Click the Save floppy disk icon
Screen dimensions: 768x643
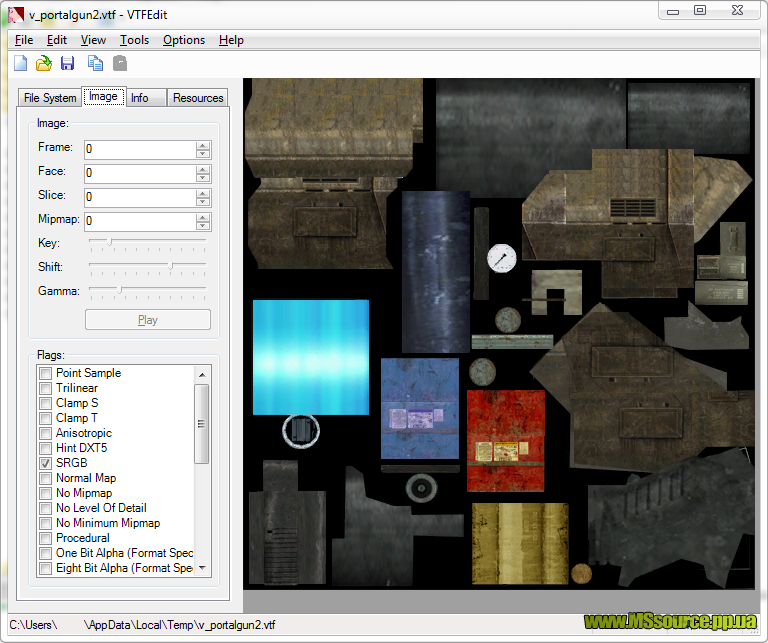pos(68,63)
